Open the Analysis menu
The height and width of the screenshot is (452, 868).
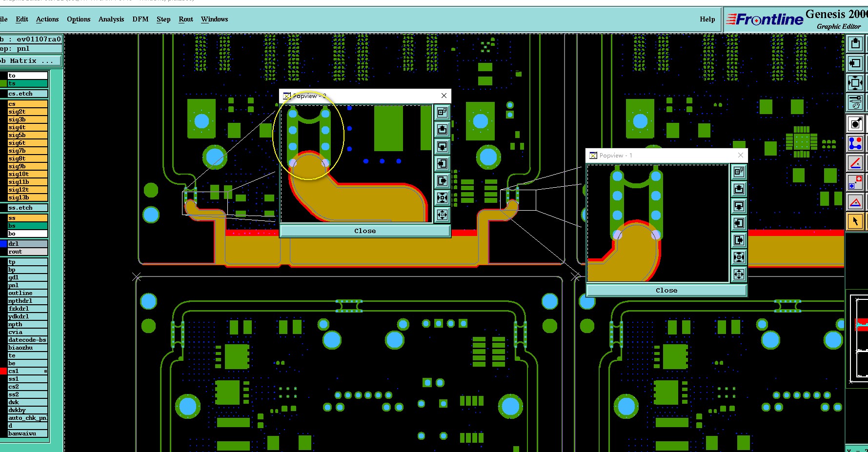click(111, 20)
